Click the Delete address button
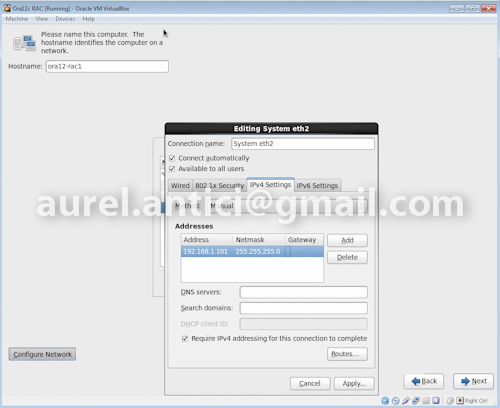This screenshot has height=408, width=500. pos(347,257)
